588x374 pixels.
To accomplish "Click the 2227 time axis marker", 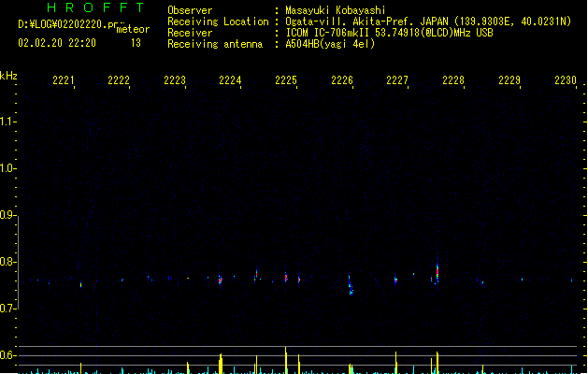I will 397,80.
